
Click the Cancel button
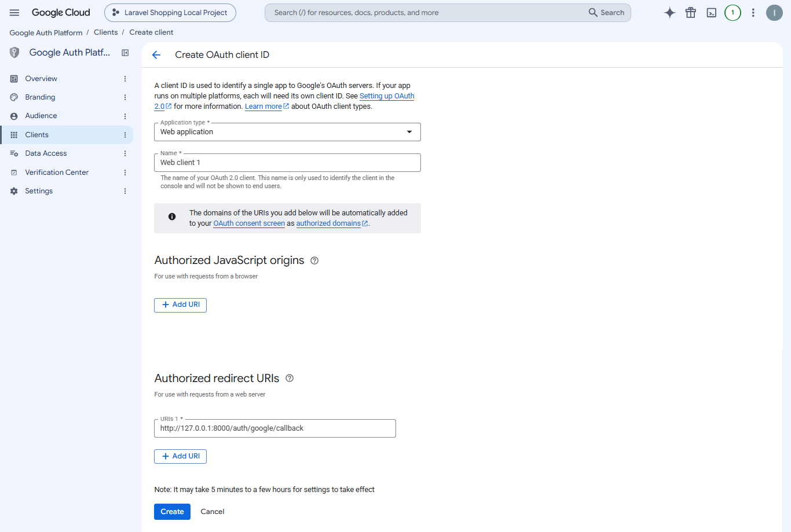coord(213,512)
